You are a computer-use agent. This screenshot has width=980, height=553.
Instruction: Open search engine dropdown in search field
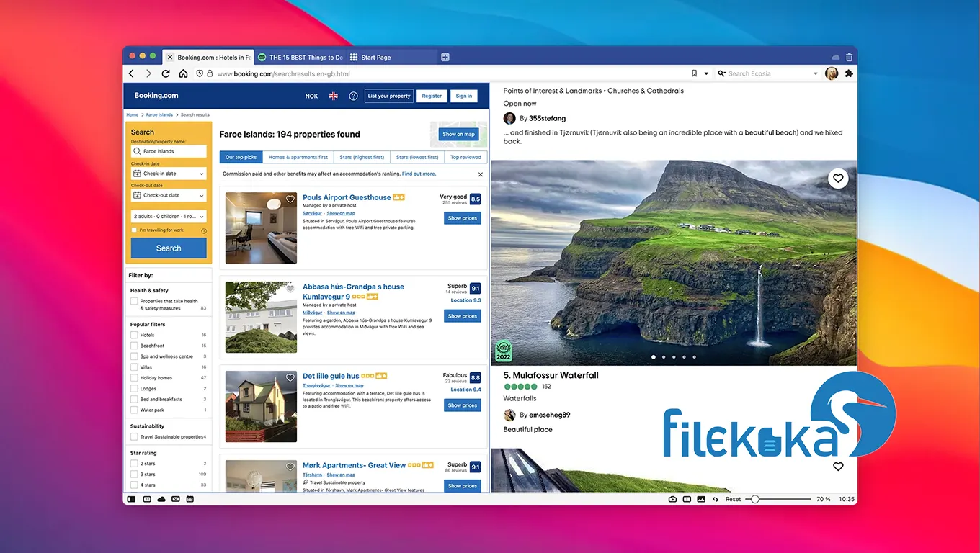816,73
